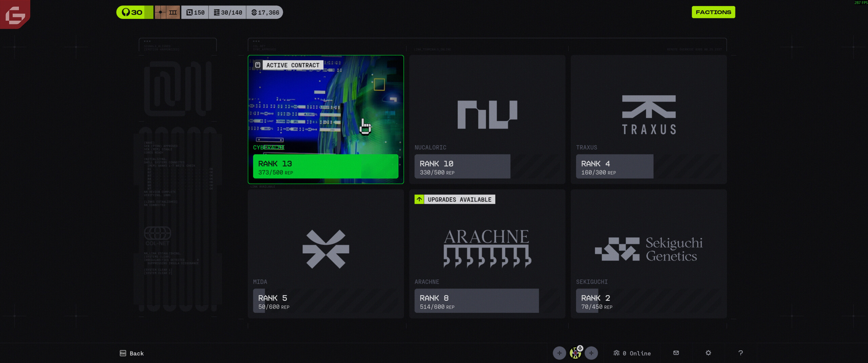The height and width of the screenshot is (363, 868).
Task: Go Back using the Esc button
Action: [x=132, y=353]
